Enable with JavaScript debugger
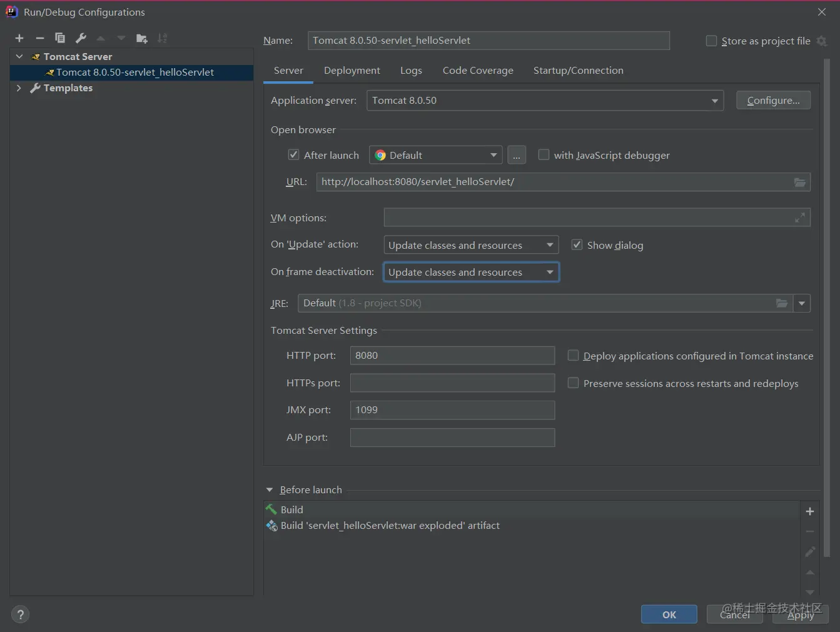 point(544,154)
